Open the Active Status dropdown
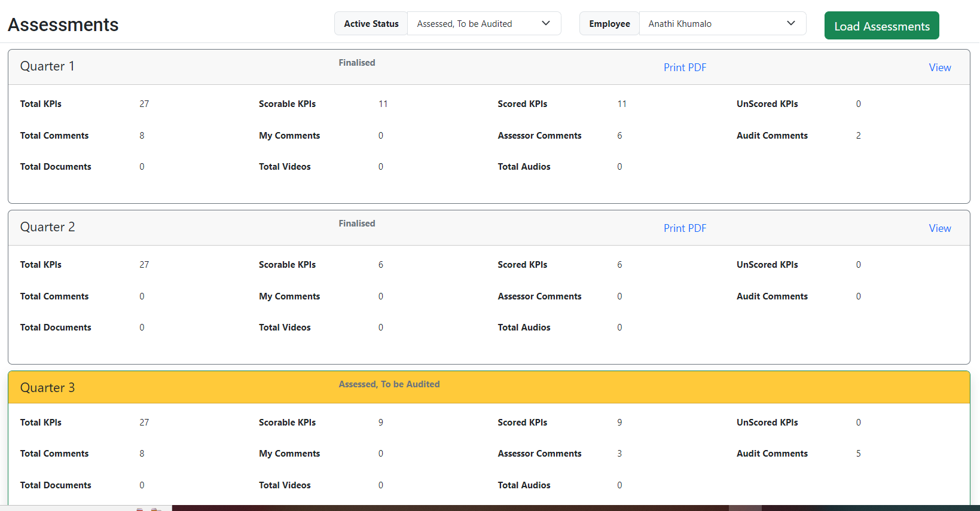The height and width of the screenshot is (511, 980). tap(483, 24)
